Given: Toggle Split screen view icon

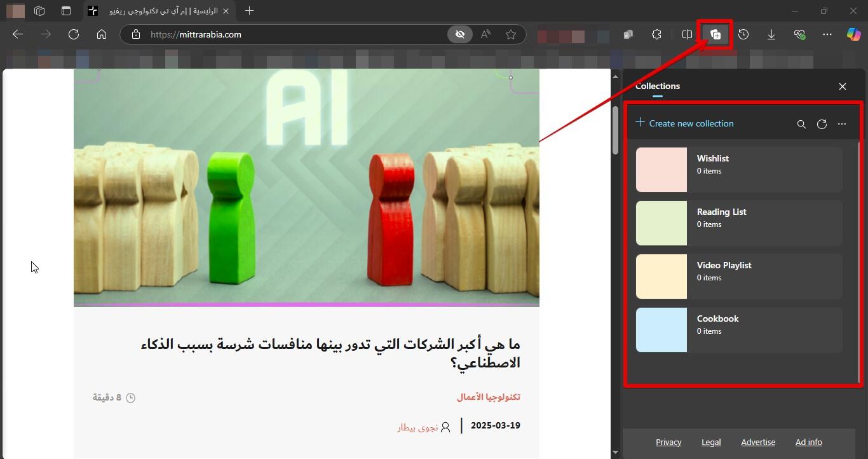Looking at the screenshot, I should [x=687, y=34].
